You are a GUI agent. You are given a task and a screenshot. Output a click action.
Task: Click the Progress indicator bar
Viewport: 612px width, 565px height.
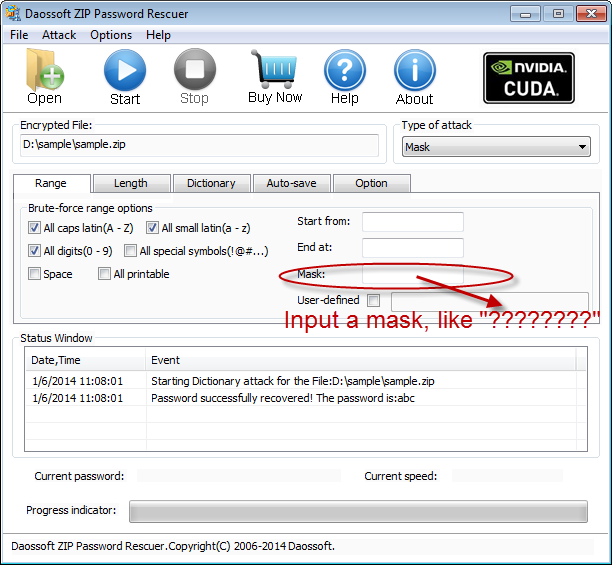coord(358,511)
